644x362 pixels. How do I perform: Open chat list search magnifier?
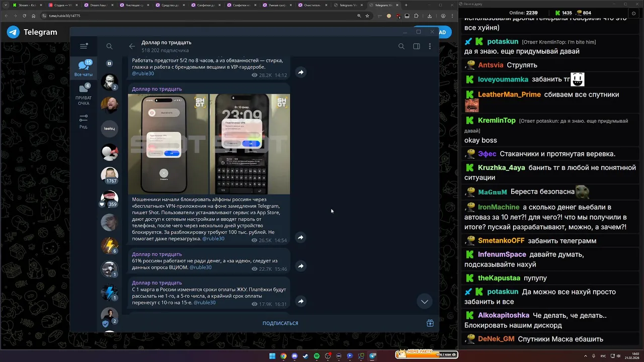pyautogui.click(x=109, y=46)
